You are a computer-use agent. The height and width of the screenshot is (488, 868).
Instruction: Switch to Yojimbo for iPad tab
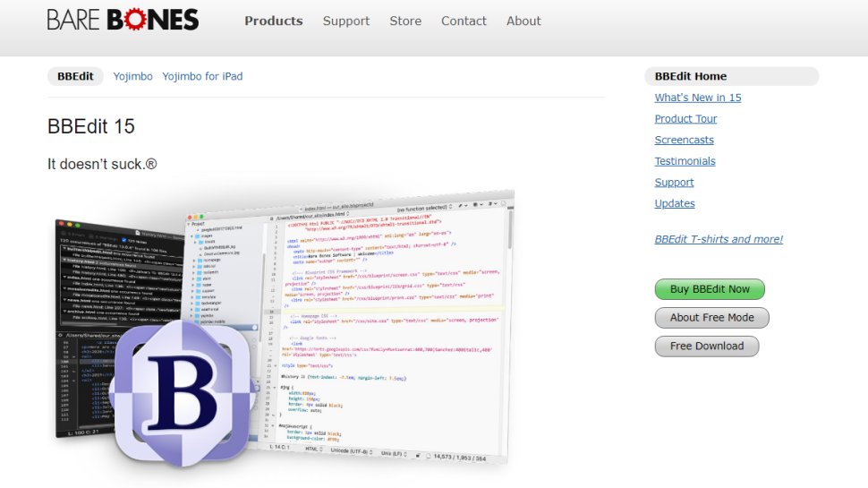click(x=202, y=76)
